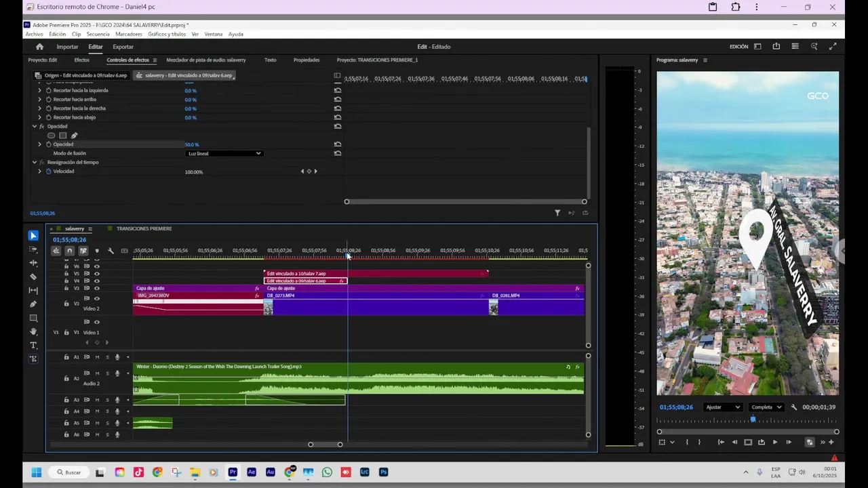Click Mark Out in Program monitor

click(699, 442)
